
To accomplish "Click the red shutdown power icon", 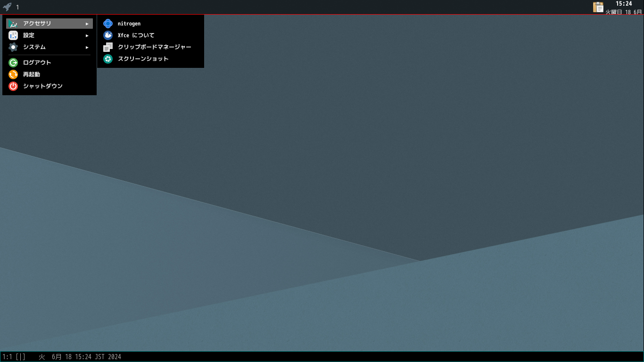I will click(x=13, y=86).
